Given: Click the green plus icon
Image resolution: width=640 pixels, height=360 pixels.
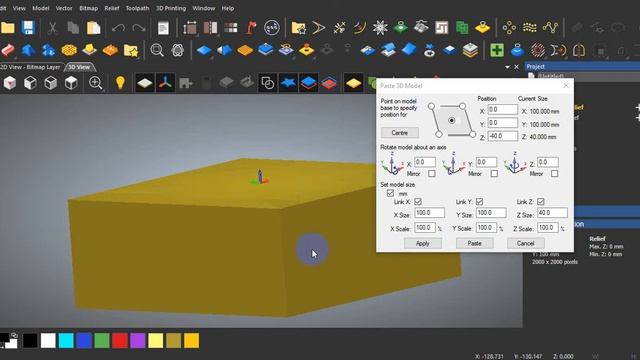Looking at the screenshot, I should 497,50.
